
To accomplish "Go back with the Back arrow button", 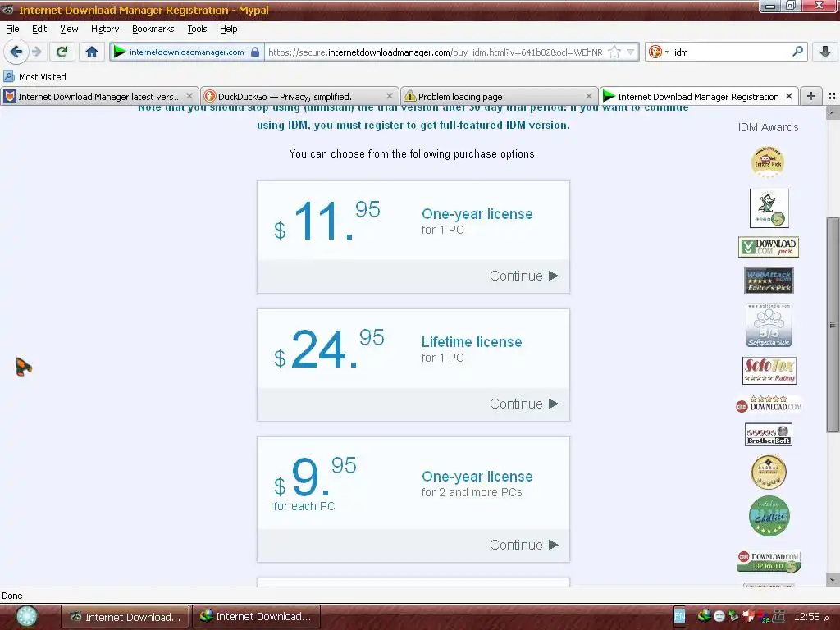I will click(16, 52).
